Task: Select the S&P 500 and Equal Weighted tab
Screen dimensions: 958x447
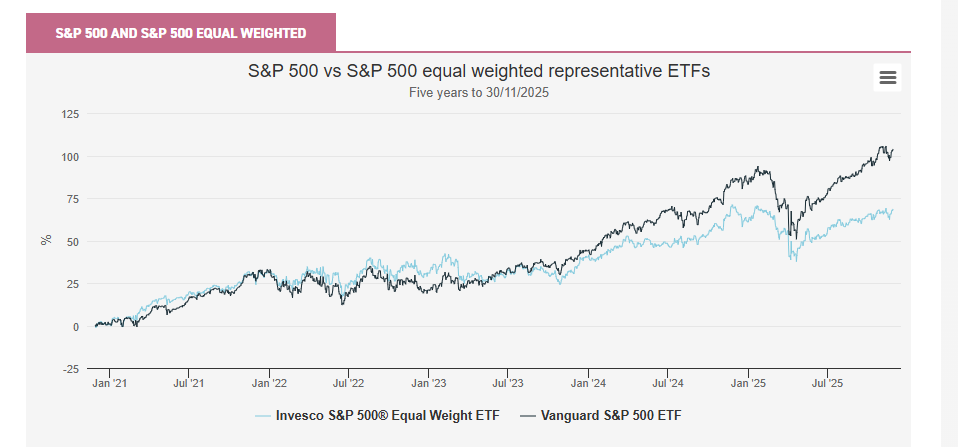Action: [x=181, y=33]
